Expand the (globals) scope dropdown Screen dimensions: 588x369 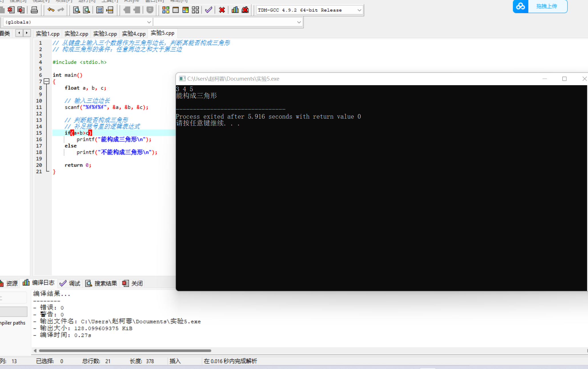[x=149, y=22]
